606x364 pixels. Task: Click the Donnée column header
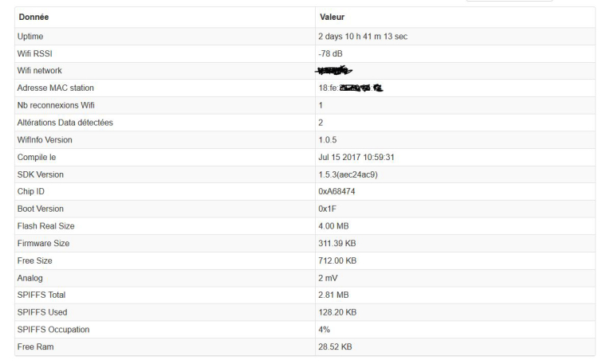click(x=33, y=17)
